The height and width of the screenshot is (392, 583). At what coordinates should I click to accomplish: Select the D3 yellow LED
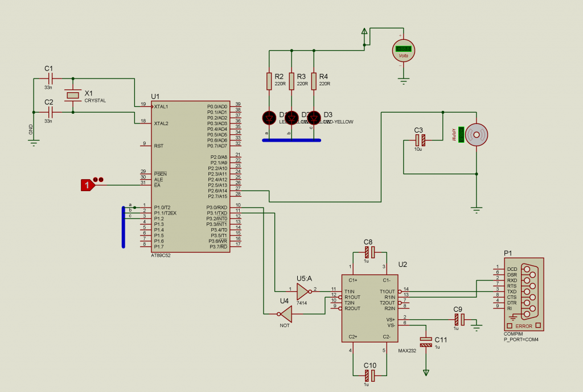point(314,118)
